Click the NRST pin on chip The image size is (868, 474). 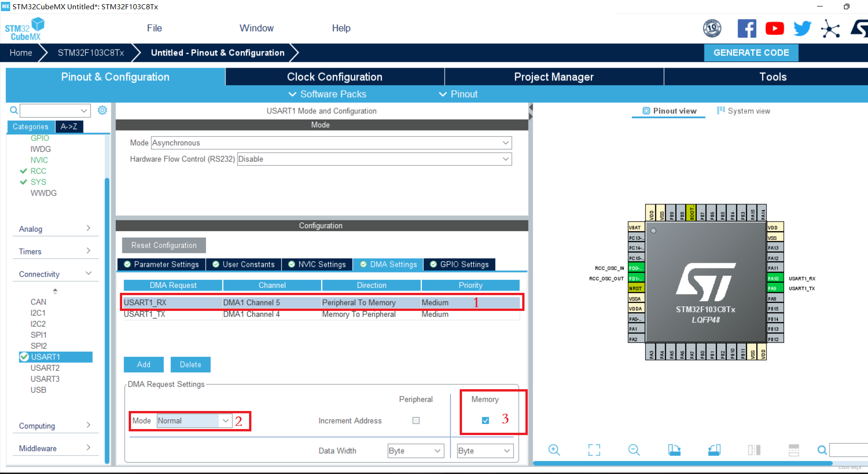click(x=636, y=288)
